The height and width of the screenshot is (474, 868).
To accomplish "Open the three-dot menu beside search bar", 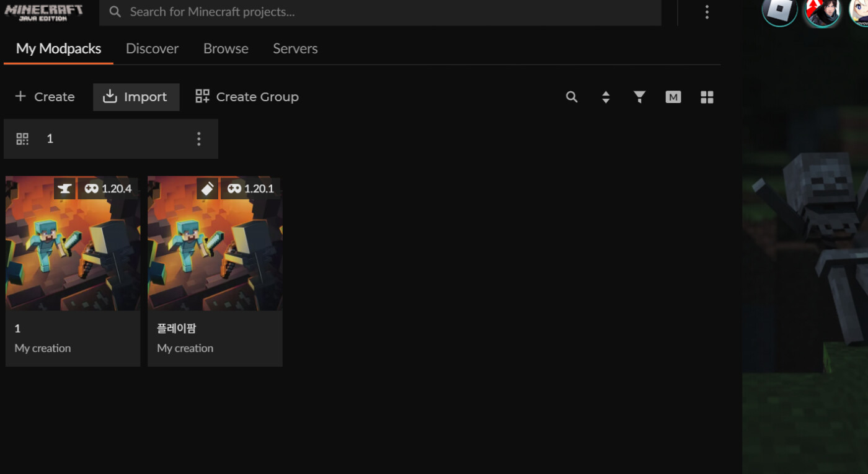I will tap(707, 12).
